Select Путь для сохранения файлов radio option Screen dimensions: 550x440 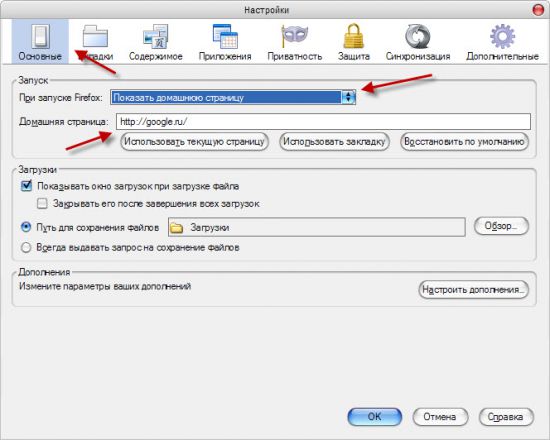coord(26,227)
